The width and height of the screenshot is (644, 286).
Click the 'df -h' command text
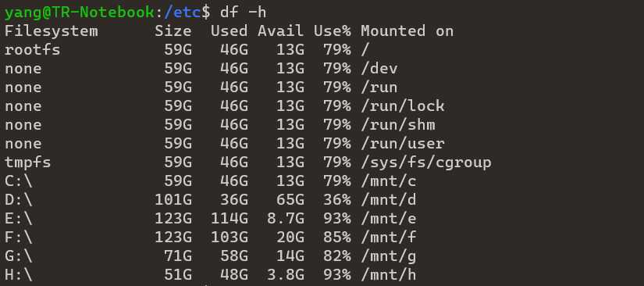[243, 13]
